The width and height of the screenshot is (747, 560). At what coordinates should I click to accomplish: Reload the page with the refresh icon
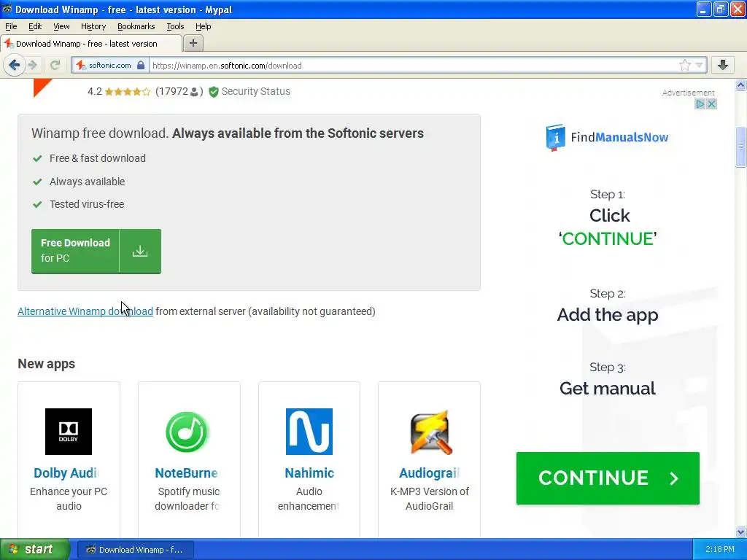[x=55, y=65]
